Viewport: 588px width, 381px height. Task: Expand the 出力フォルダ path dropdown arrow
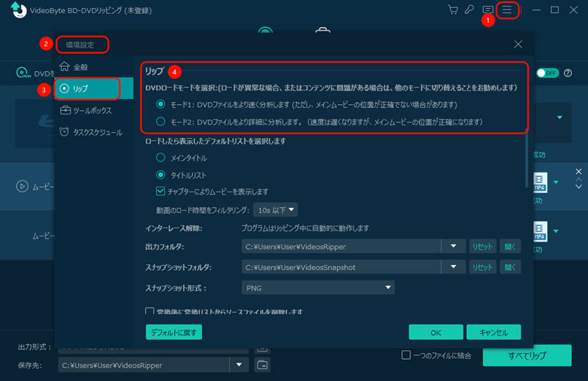click(454, 247)
